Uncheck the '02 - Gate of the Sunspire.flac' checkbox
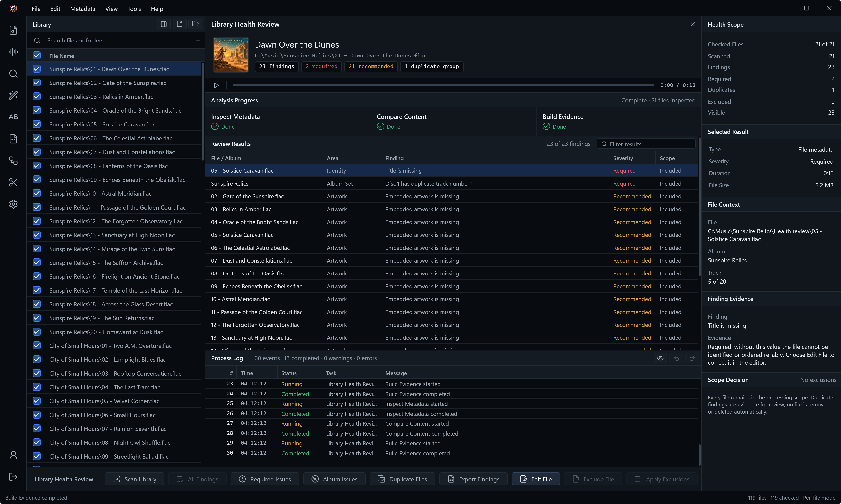The height and width of the screenshot is (504, 841). (37, 83)
